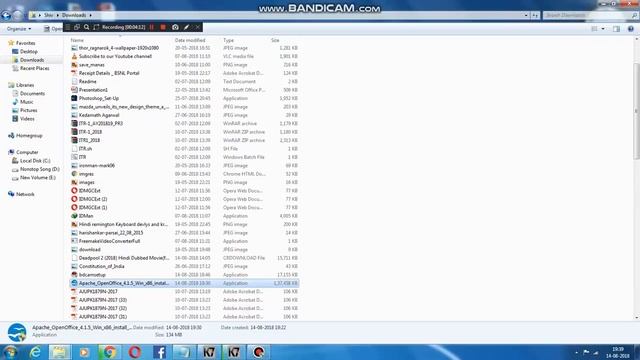Click the Bandicam window-mode icon
640x360 pixels.
click(x=77, y=27)
